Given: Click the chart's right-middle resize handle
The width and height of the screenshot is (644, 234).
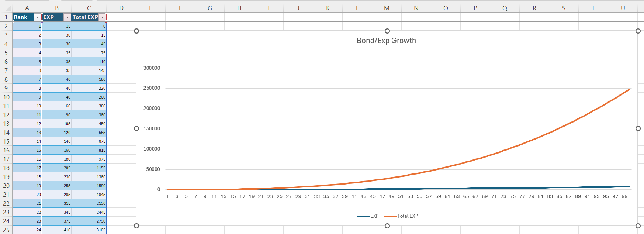Looking at the screenshot, I should tap(638, 128).
